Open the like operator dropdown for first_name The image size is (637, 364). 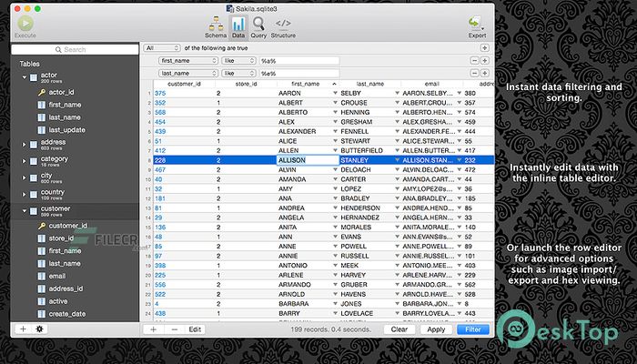point(238,61)
